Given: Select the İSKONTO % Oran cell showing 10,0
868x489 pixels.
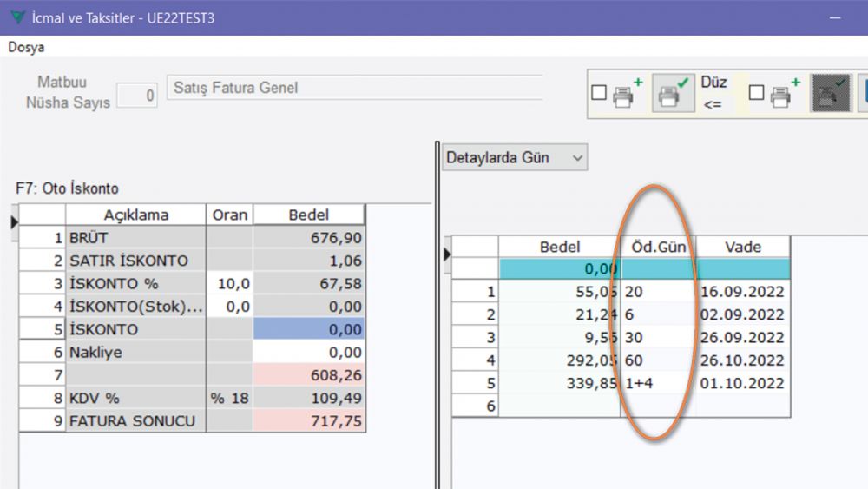Looking at the screenshot, I should coord(229,283).
